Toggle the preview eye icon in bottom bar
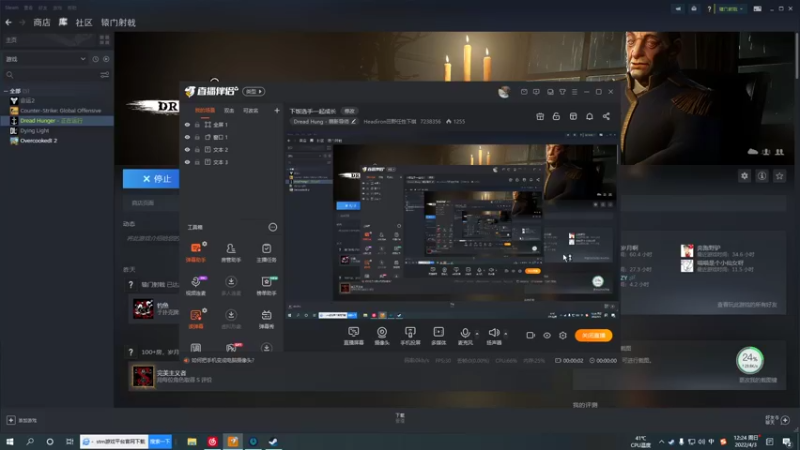 547,335
